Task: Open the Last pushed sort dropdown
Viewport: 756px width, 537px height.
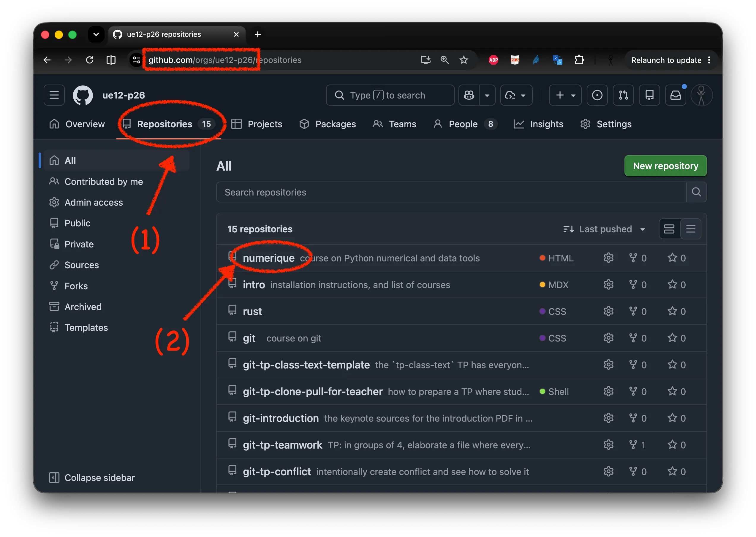Action: [x=604, y=229]
